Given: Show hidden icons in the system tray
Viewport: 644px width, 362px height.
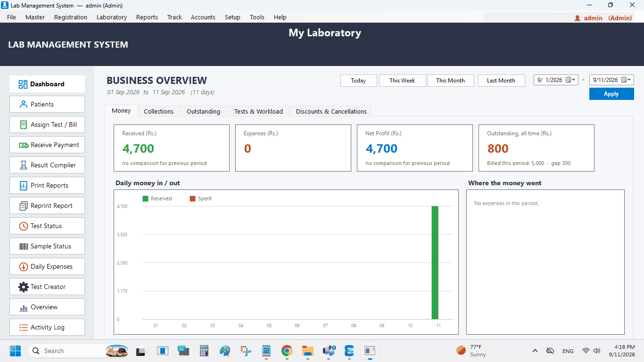Looking at the screenshot, I should click(535, 351).
